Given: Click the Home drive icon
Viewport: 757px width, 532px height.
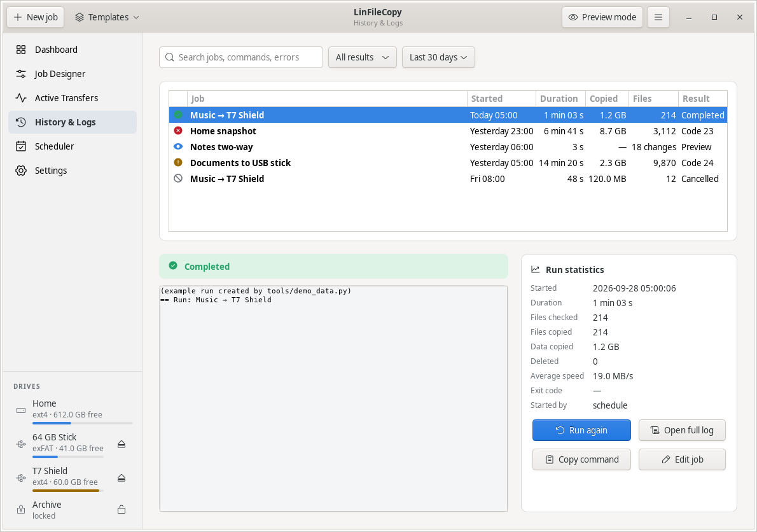Looking at the screenshot, I should pyautogui.click(x=21, y=410).
